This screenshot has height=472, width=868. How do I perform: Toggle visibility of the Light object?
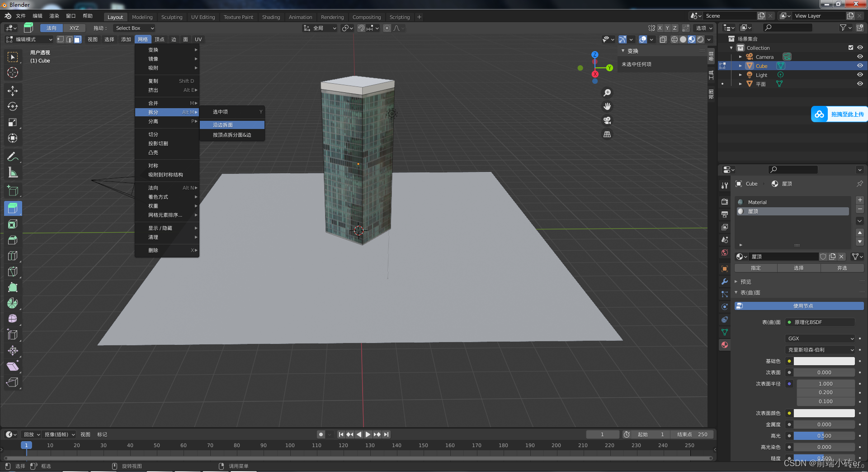(x=860, y=75)
